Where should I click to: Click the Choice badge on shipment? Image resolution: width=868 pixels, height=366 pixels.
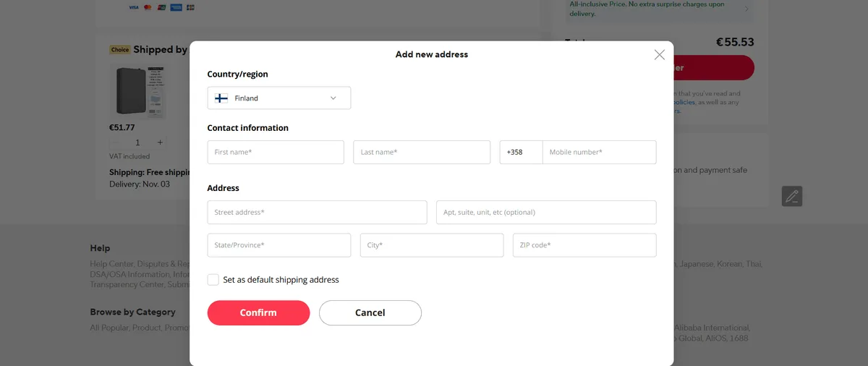(120, 50)
